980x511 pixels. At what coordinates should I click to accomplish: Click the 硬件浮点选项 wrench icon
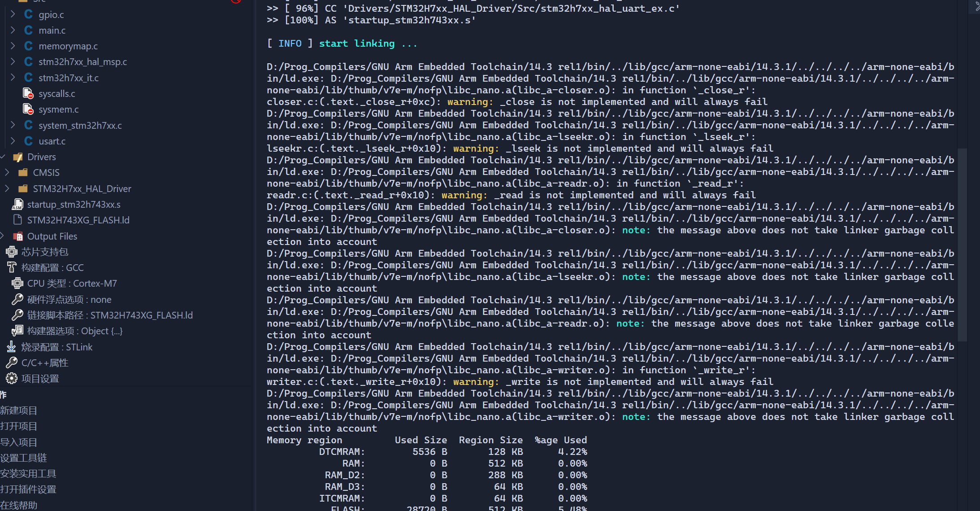[17, 299]
